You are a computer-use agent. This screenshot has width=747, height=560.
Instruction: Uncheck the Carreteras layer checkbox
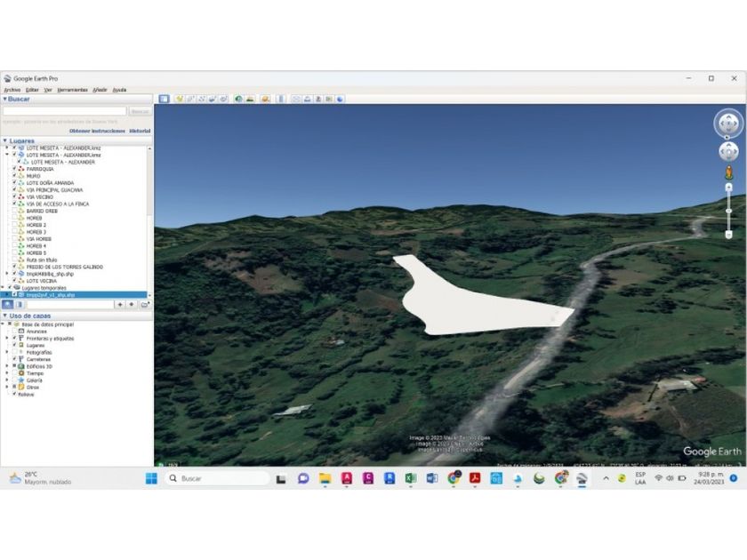(14, 359)
